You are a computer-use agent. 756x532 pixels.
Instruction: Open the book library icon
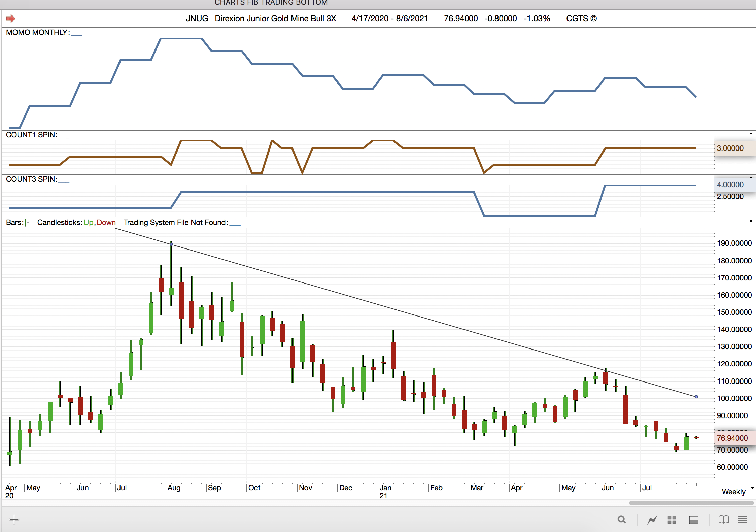coord(723,520)
